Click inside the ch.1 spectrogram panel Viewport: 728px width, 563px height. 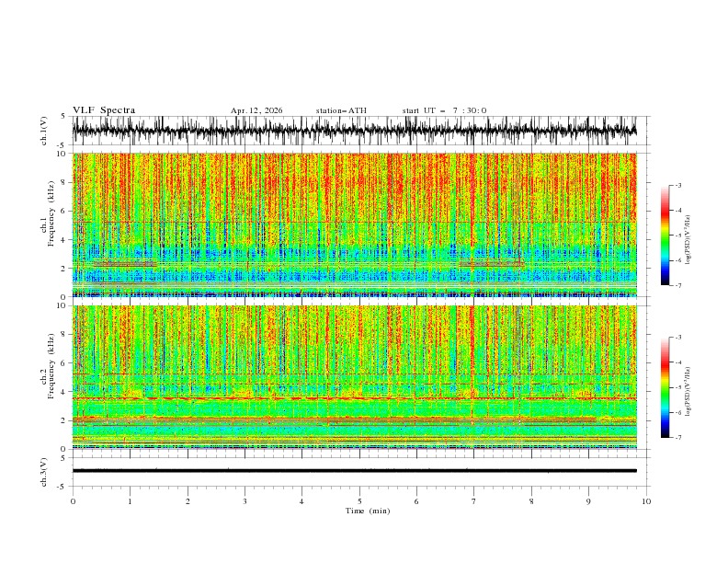tap(355, 224)
